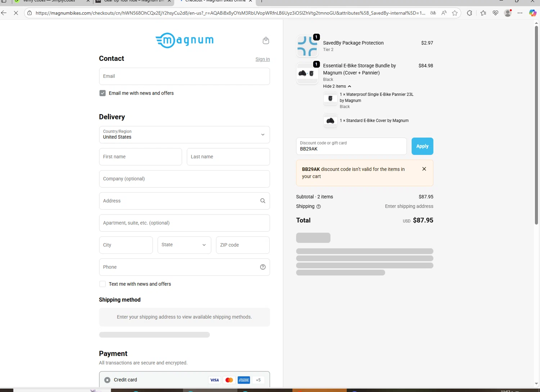The image size is (540, 392).
Task: Show the +5 more payment methods
Action: click(258, 380)
